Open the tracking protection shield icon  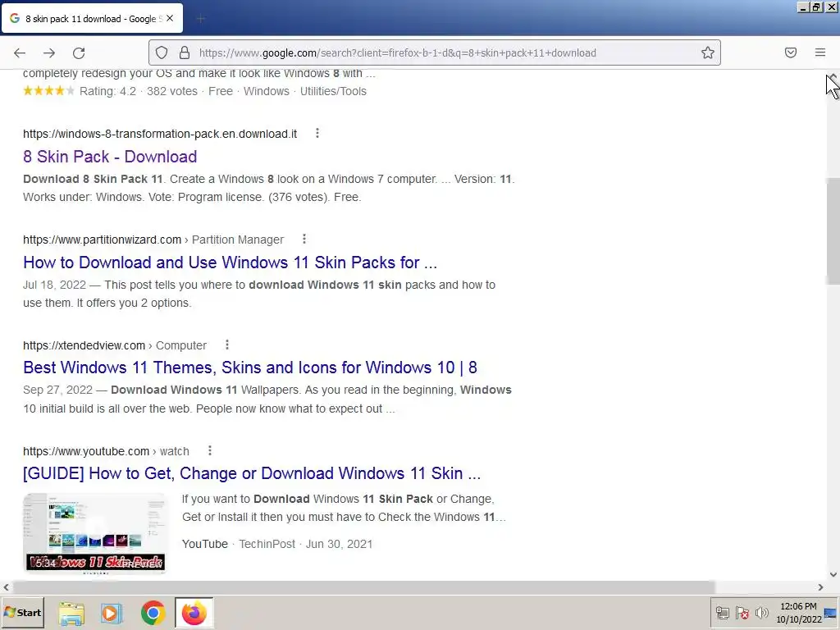coord(162,52)
